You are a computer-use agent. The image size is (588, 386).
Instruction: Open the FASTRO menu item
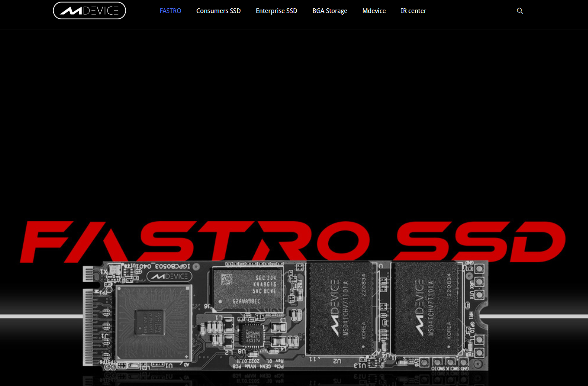pos(171,11)
